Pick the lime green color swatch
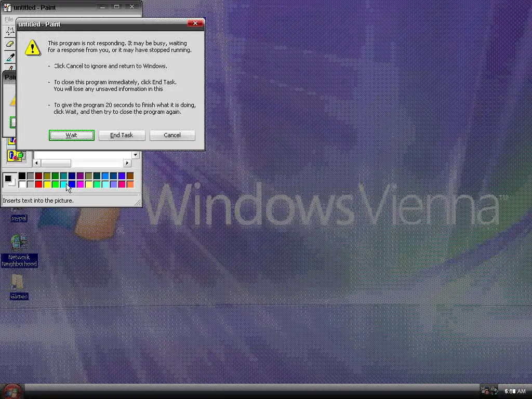The height and width of the screenshot is (399, 532). (x=55, y=184)
